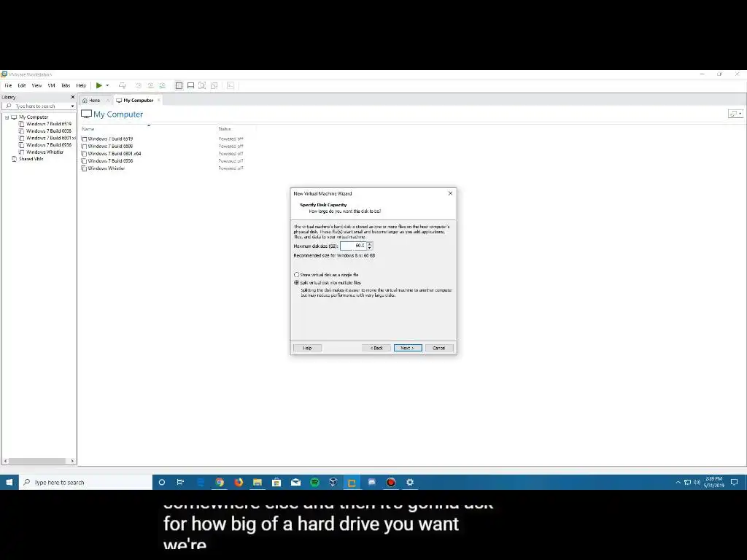Open the Edit menu
Screen dimensions: 747x560
(22, 86)
